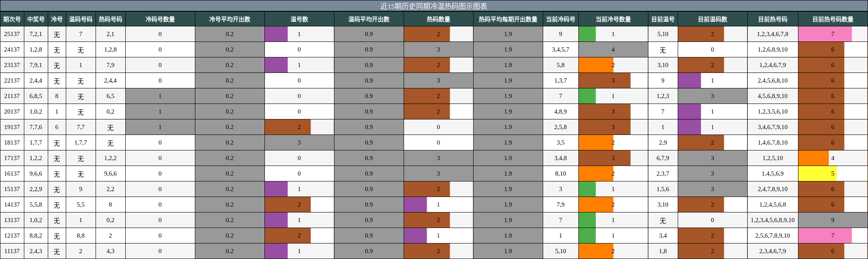Click hot numbers 1,2,3,4,6,7,8 in row 25137
The image size is (868, 259).
click(772, 34)
